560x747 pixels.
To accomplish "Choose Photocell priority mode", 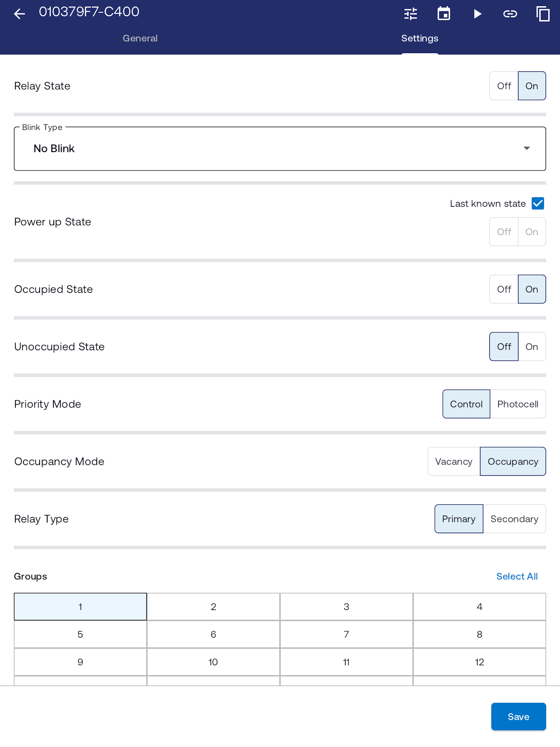I will pos(518,404).
